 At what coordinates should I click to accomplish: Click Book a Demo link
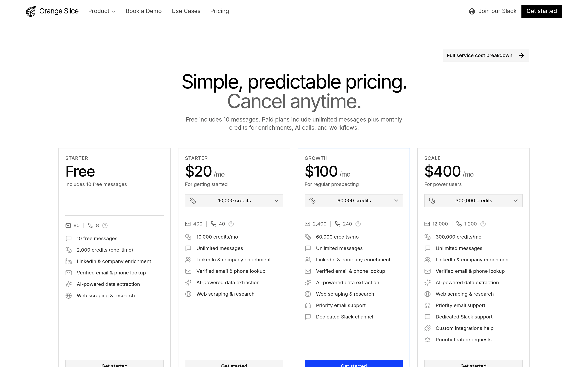coord(144,11)
